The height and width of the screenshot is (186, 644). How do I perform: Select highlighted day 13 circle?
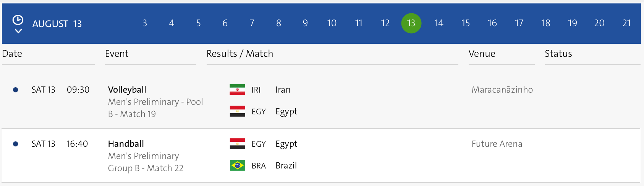(x=411, y=23)
